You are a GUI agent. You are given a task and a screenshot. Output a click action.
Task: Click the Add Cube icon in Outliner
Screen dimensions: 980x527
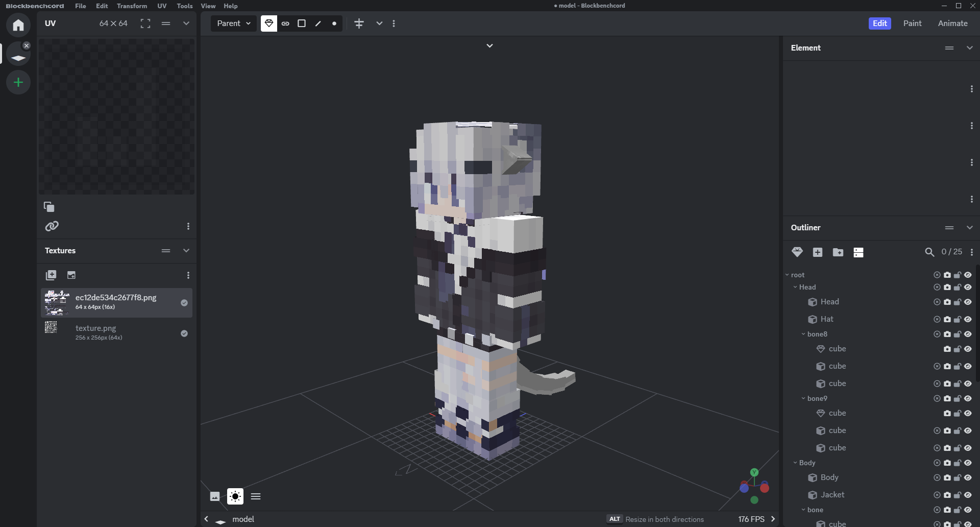817,252
